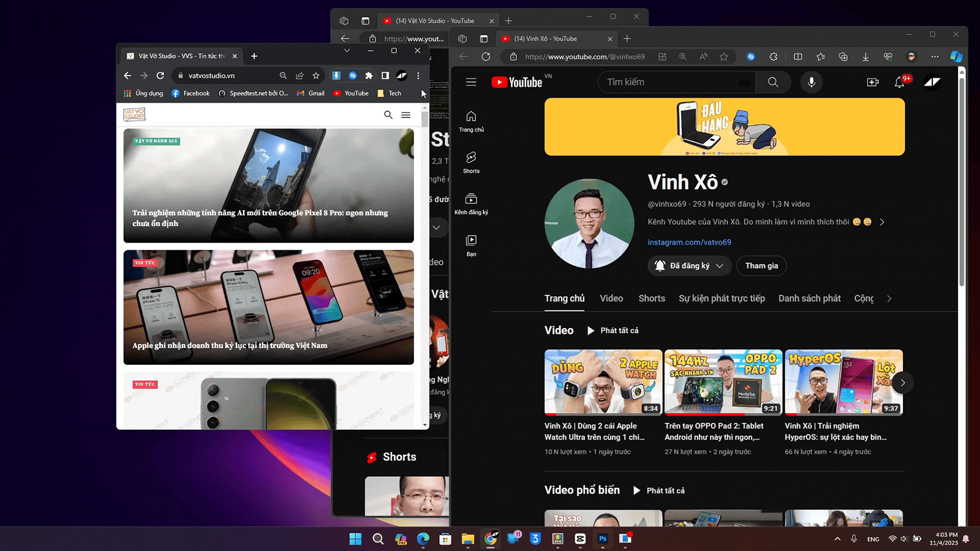
Task: Select the Shorts tab on Vinh Xô channel
Action: pos(652,298)
